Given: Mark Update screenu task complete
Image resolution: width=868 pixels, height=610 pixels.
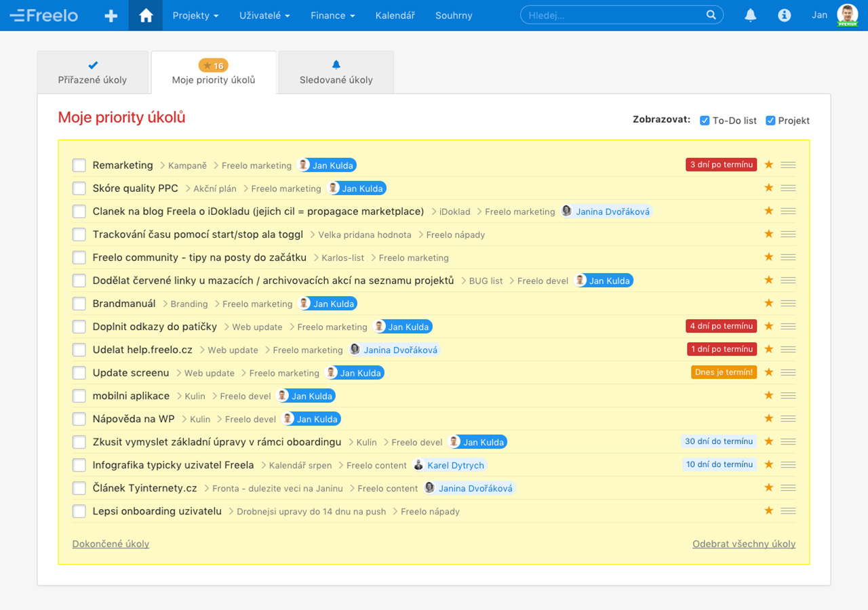Looking at the screenshot, I should 79,373.
